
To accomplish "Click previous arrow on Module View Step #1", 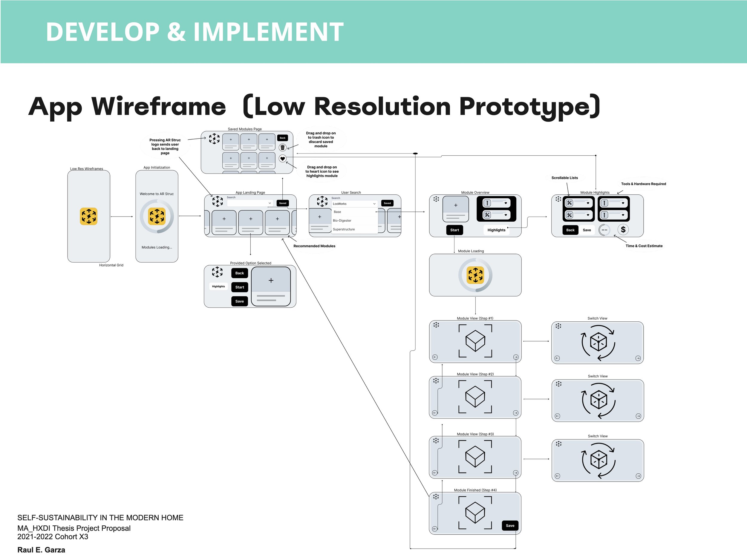I will (435, 357).
